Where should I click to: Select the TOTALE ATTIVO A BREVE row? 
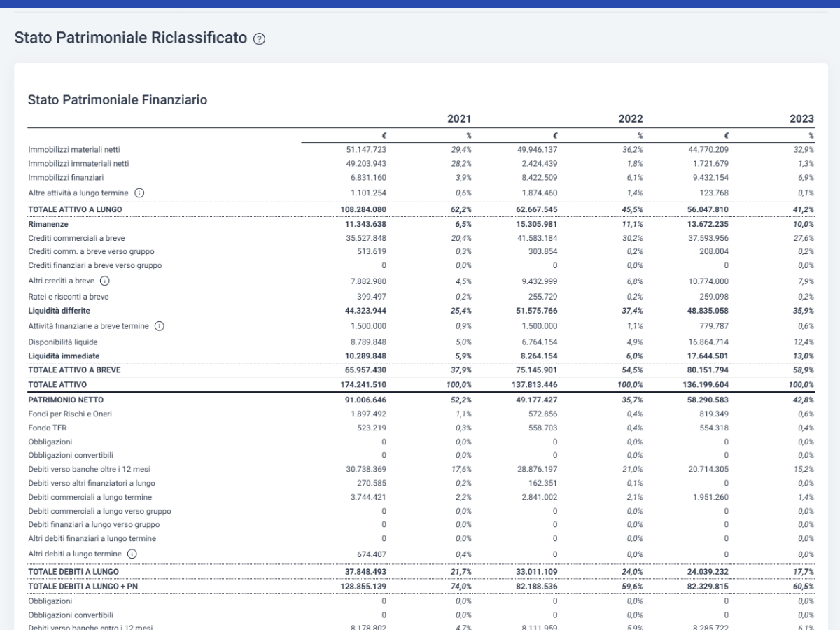[x=421, y=370]
